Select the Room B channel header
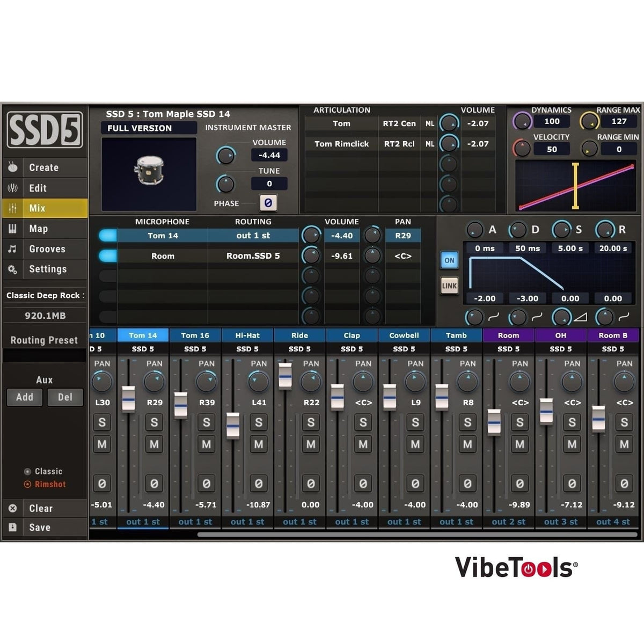This screenshot has height=644, width=644. click(613, 335)
